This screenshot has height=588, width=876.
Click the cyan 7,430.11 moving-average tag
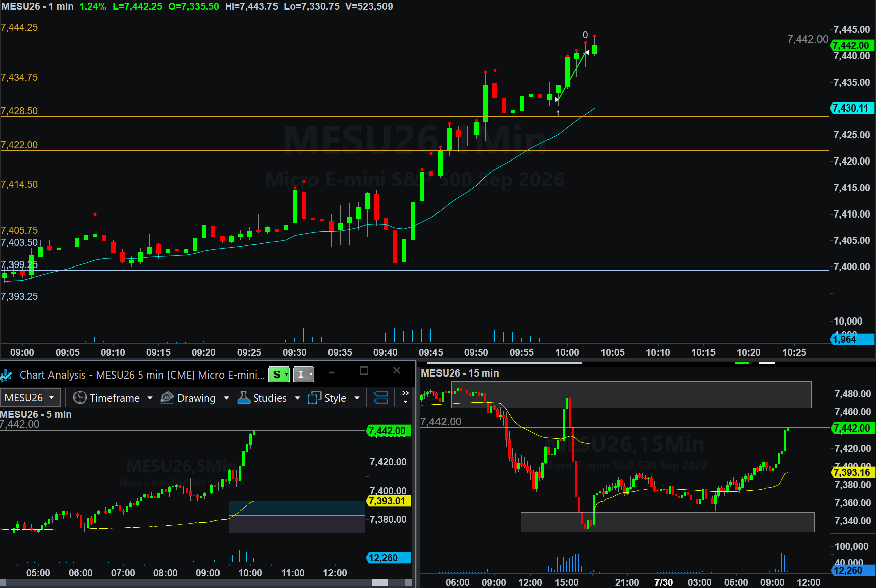click(852, 108)
